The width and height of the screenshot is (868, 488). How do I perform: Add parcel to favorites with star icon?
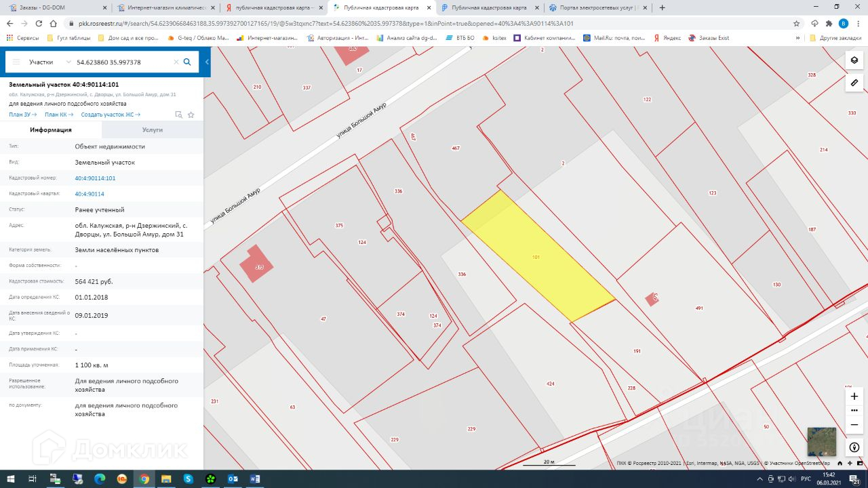pyautogui.click(x=191, y=115)
